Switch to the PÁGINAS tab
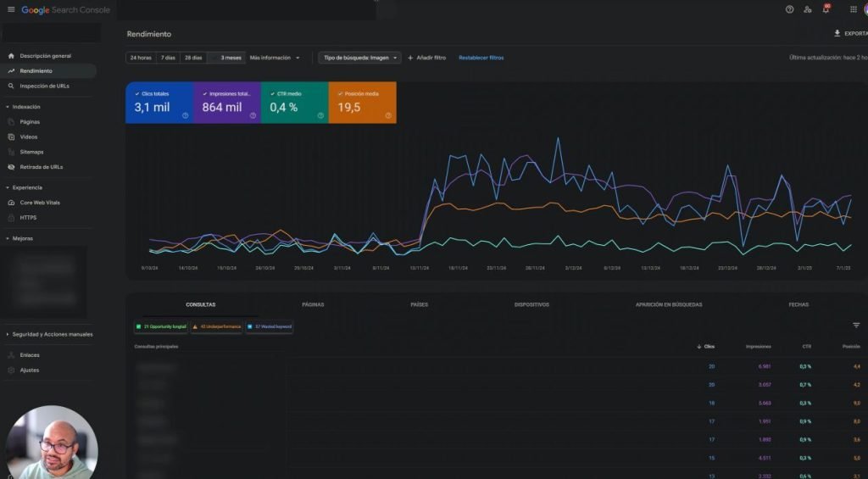This screenshot has height=479, width=868. (314, 304)
